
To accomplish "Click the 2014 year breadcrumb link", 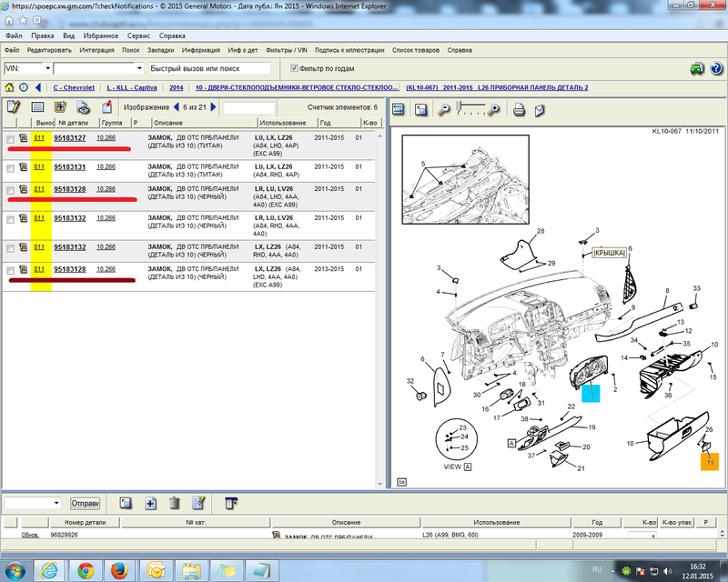I will tap(177, 87).
